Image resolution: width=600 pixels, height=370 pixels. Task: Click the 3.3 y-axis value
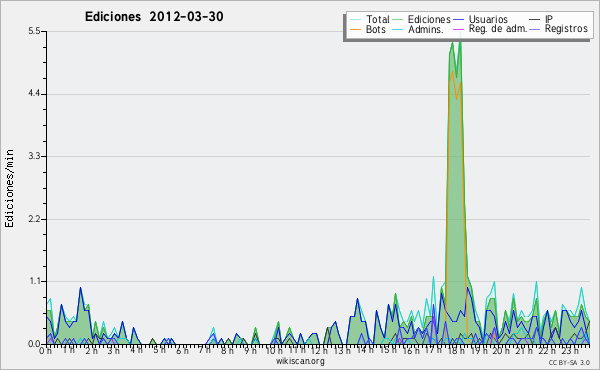[34, 156]
